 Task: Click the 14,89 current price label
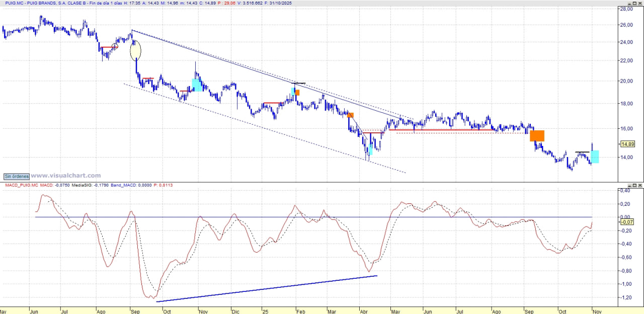click(x=627, y=144)
